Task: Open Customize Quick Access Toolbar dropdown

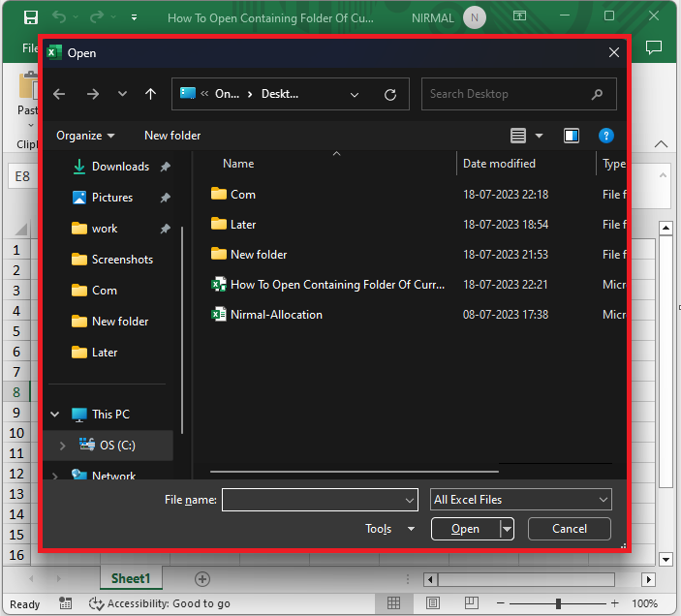Action: tap(135, 17)
